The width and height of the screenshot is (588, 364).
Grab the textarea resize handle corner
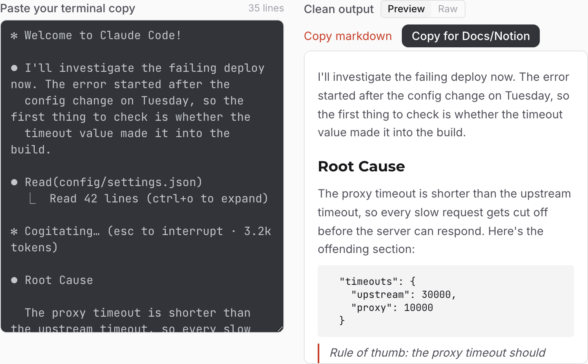(x=280, y=328)
